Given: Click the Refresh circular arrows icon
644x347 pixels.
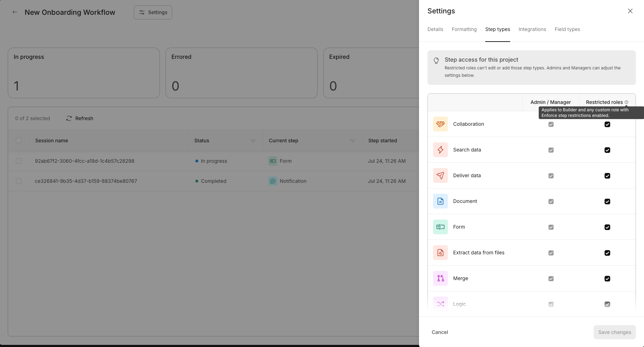Looking at the screenshot, I should 69,118.
